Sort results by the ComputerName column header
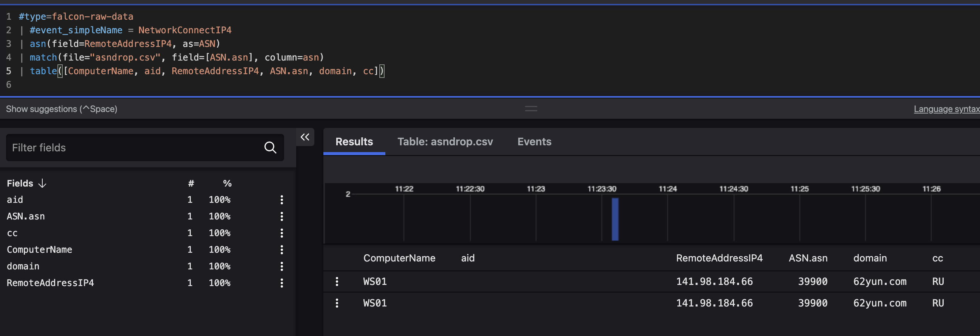The height and width of the screenshot is (336, 980). [x=399, y=258]
